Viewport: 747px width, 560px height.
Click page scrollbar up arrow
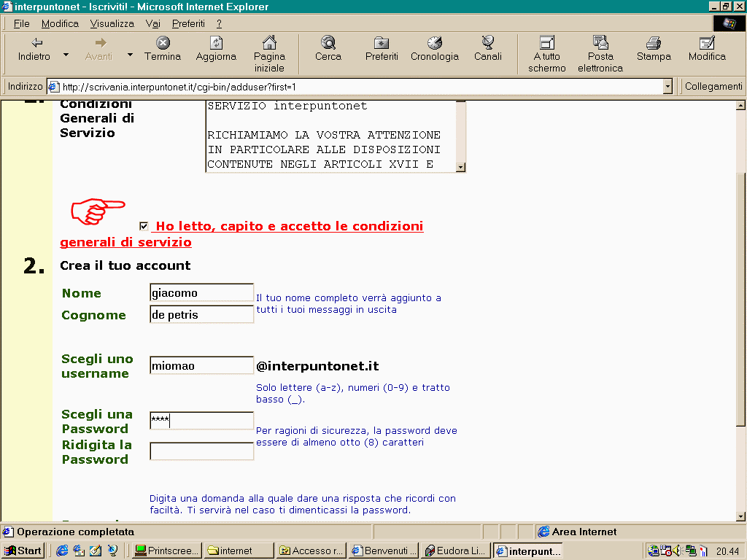[741, 106]
